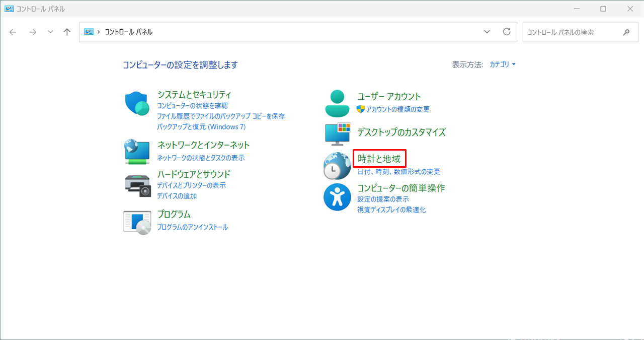Click the Desktop Customization monitor icon

coord(337,133)
